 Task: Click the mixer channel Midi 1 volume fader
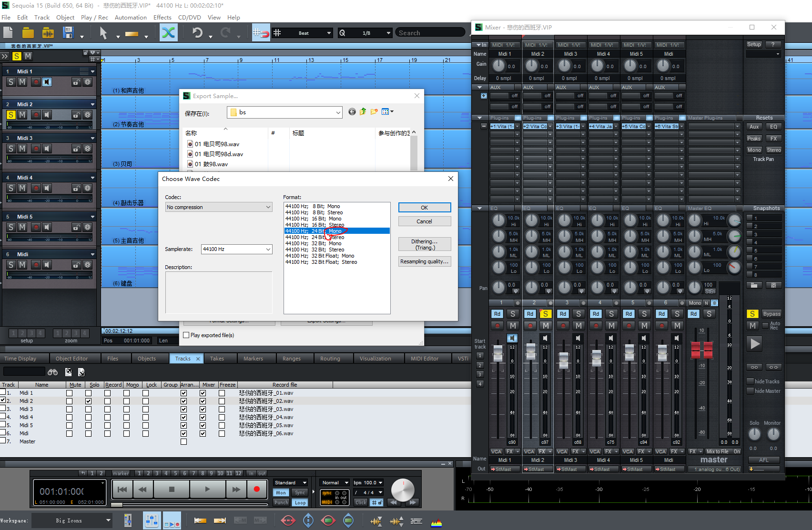click(x=498, y=353)
